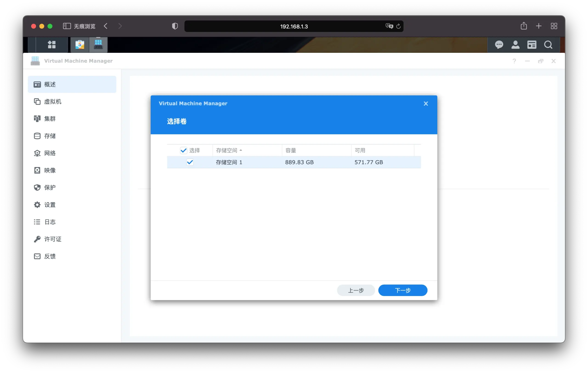Open the 虚拟机 sidebar section
Viewport: 588px width, 373px height.
pos(72,102)
